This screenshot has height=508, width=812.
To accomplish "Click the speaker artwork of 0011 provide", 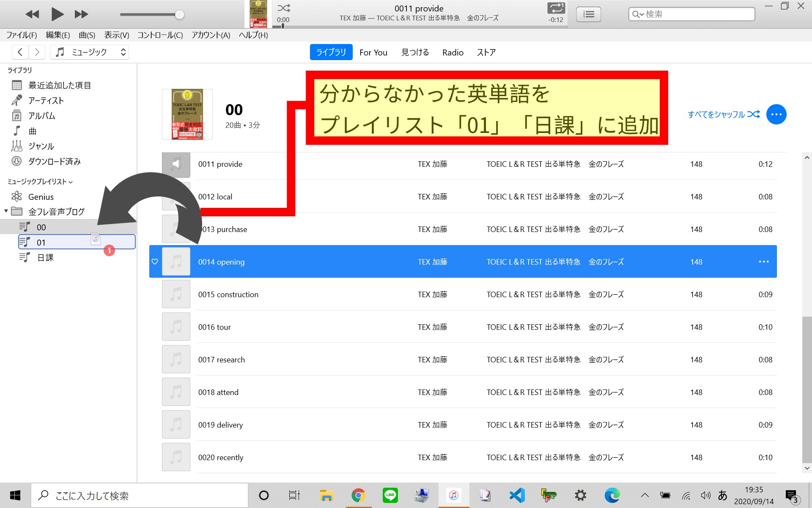I will (x=176, y=164).
